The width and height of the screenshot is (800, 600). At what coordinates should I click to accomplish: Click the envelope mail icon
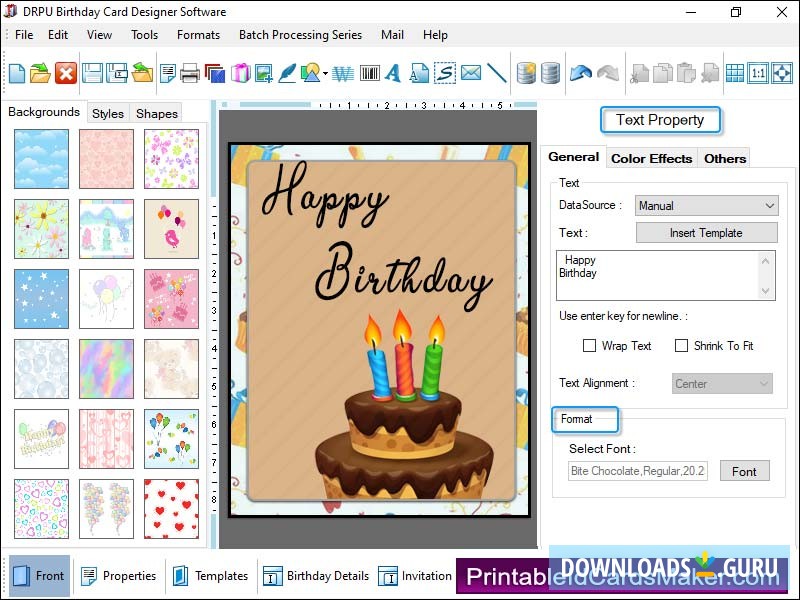click(x=470, y=73)
